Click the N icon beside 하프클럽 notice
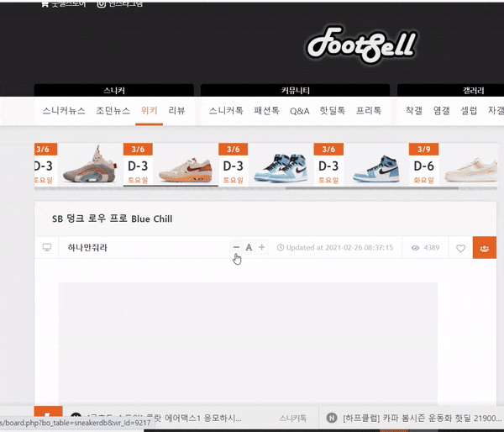 (332, 418)
